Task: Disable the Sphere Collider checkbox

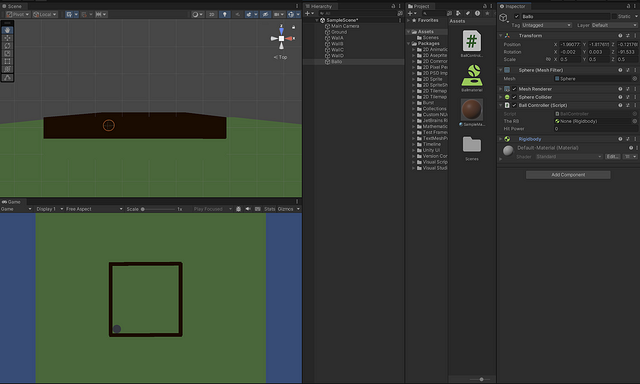Action: tap(514, 97)
